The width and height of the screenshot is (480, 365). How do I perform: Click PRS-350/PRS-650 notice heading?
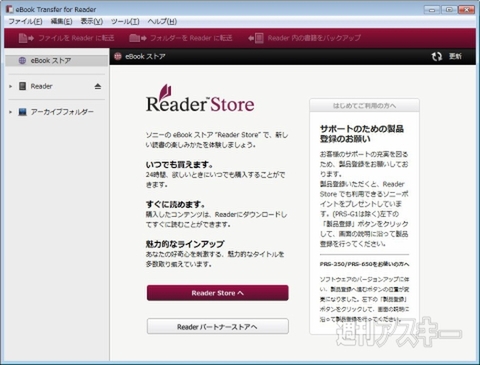coord(364,264)
